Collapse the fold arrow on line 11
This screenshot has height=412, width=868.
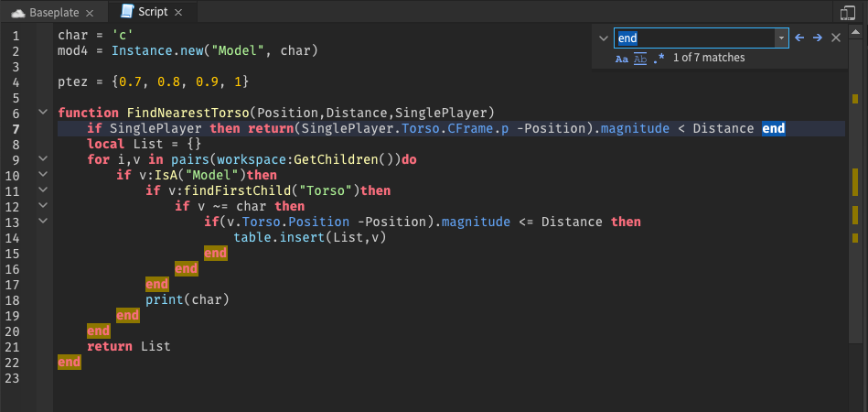coord(43,190)
